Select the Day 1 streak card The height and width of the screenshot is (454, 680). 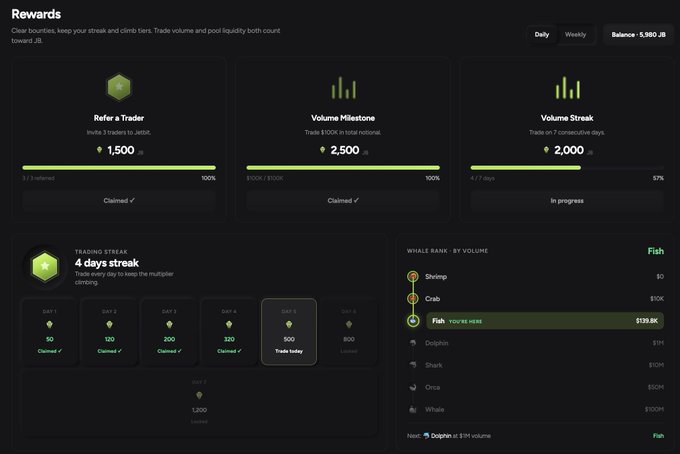49,332
